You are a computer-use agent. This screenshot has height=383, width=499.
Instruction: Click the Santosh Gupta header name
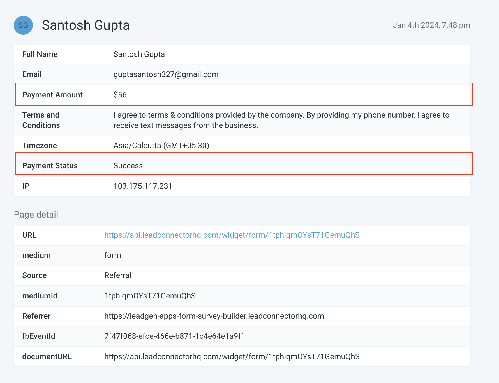pyautogui.click(x=86, y=26)
